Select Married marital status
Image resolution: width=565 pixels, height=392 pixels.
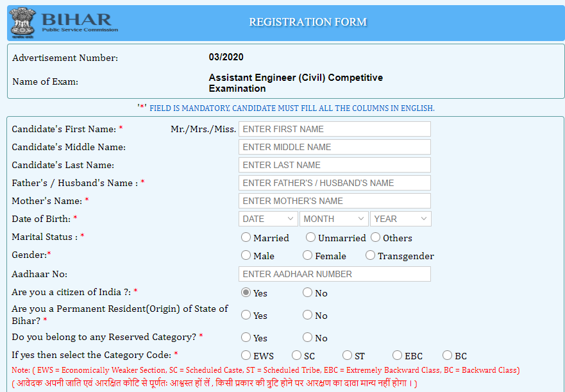tap(246, 237)
